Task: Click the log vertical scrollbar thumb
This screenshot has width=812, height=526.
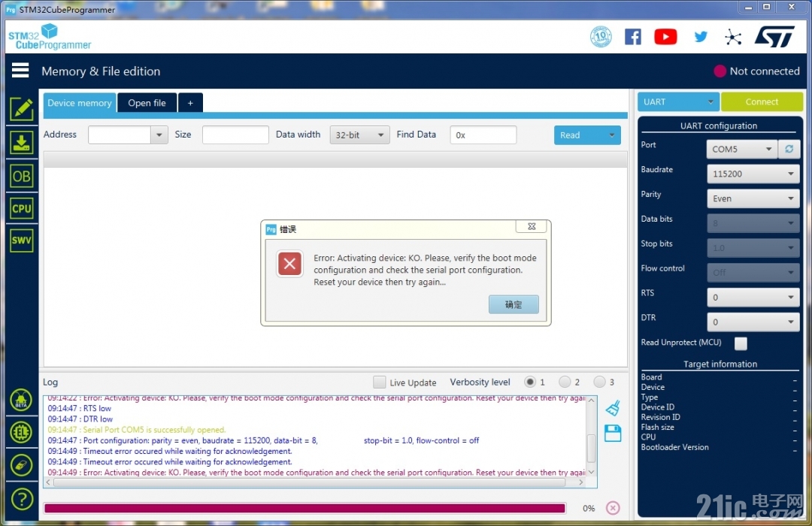Action: [591, 449]
